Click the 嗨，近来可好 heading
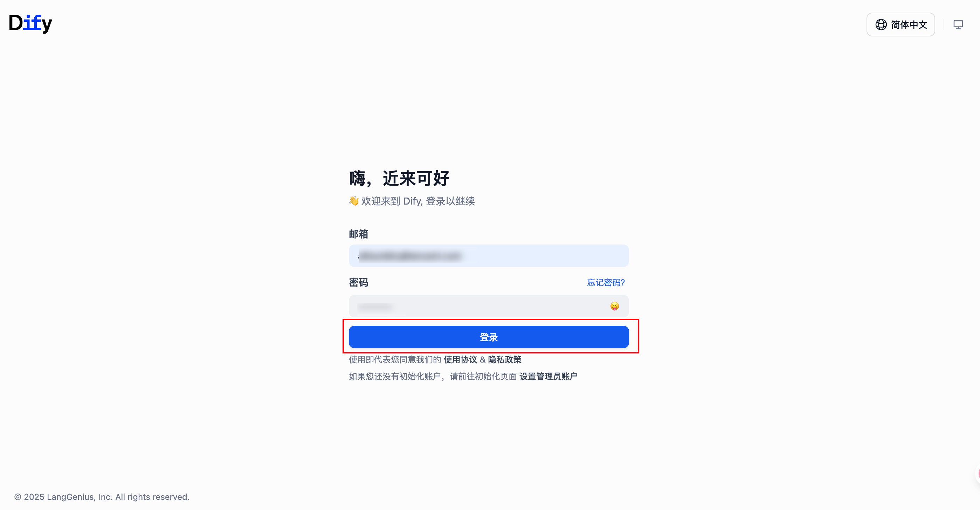Screen dimensions: 980x510 (399, 178)
